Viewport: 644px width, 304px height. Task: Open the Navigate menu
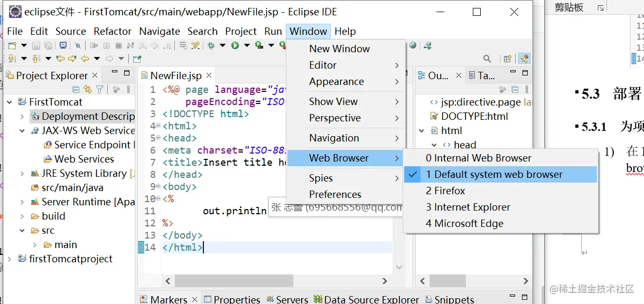pos(160,31)
